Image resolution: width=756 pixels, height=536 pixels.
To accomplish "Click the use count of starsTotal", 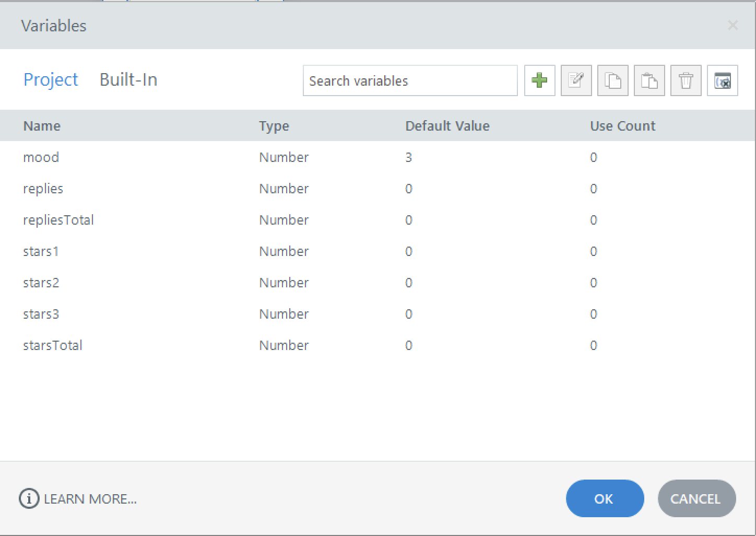I will (594, 345).
